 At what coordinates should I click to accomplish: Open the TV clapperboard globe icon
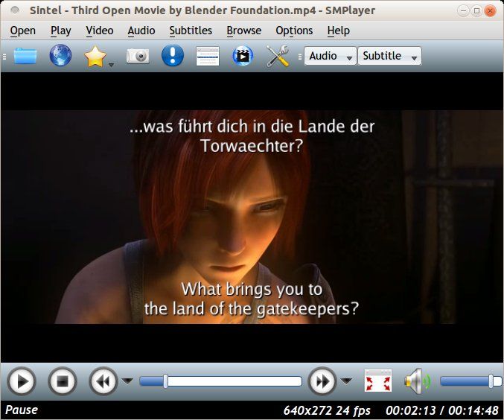(243, 56)
